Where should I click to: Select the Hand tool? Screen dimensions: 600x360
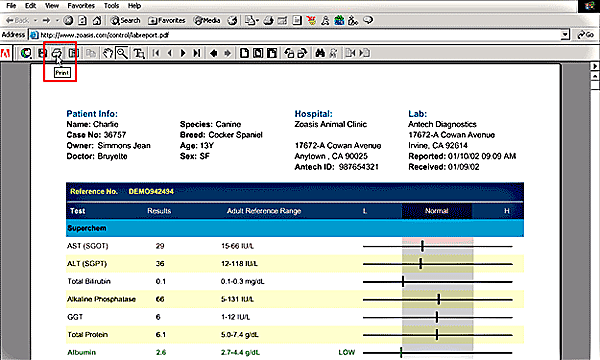pyautogui.click(x=108, y=53)
